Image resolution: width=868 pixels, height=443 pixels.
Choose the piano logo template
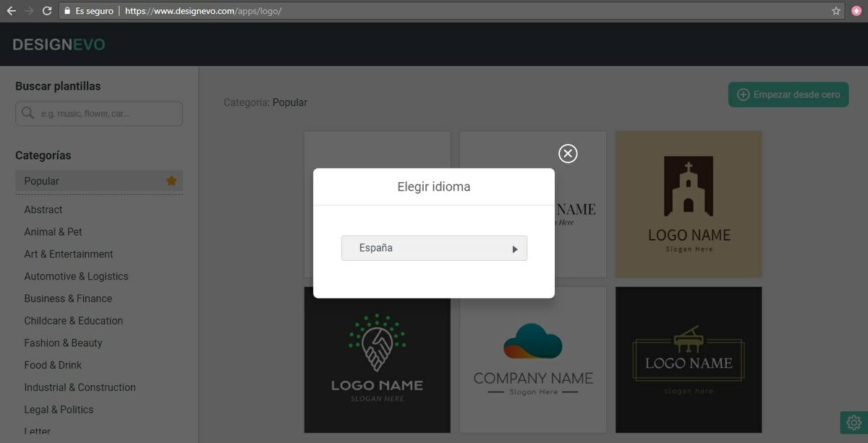tap(688, 359)
